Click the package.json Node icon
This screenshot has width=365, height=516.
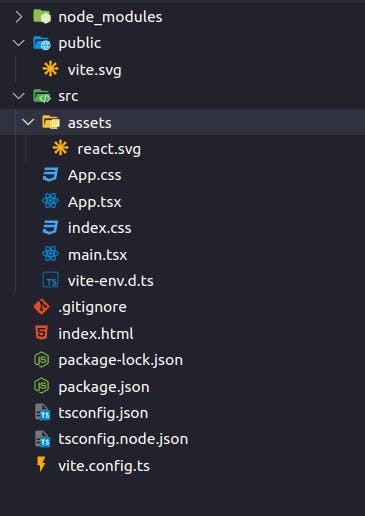[42, 386]
